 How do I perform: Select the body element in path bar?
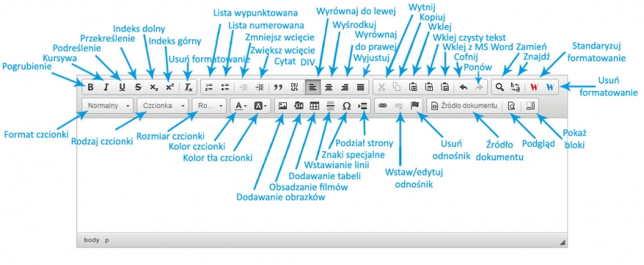(x=92, y=241)
